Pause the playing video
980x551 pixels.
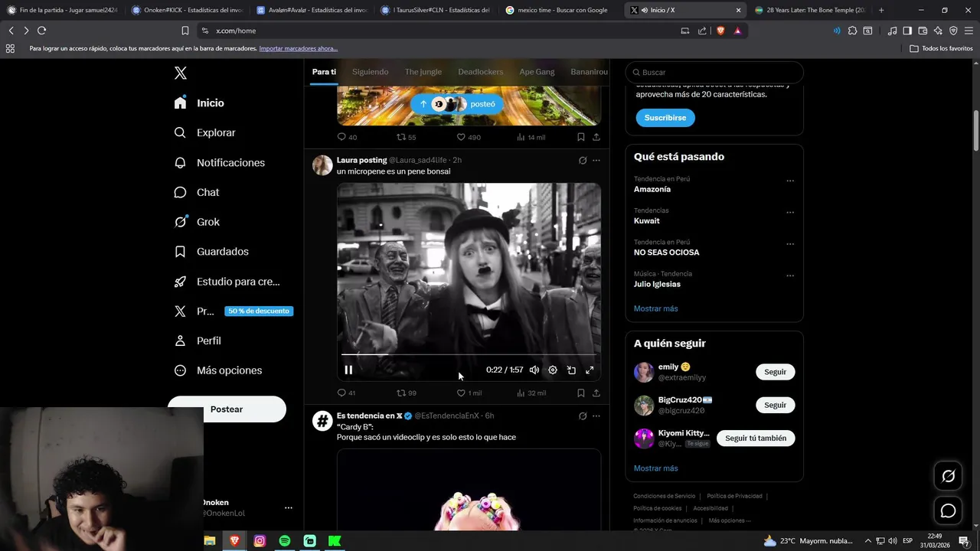click(348, 370)
